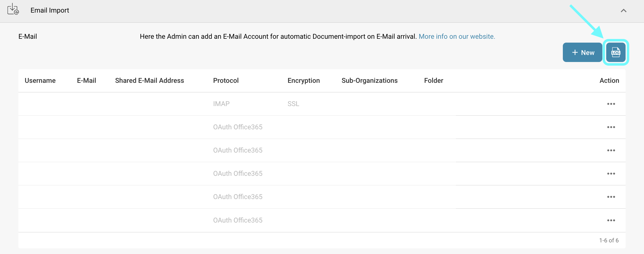Click the E-Mail column header
This screenshot has width=644, height=254.
(86, 80)
